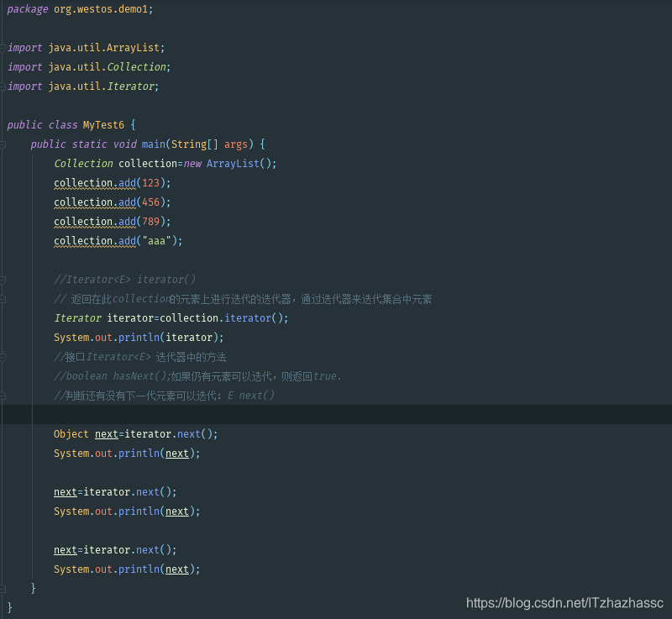The width and height of the screenshot is (672, 619).
Task: Click the //接口Iterator<E> 迭代器中的方法 comment
Action: pos(140,357)
